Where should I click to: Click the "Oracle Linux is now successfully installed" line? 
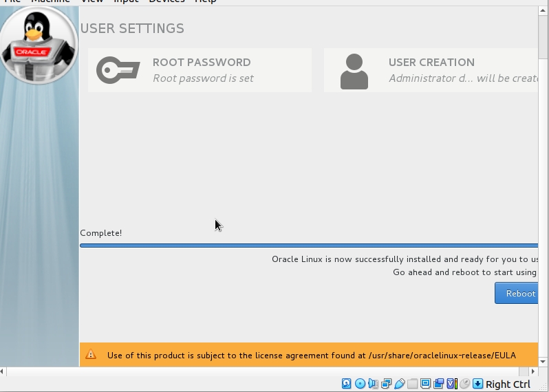[405, 259]
